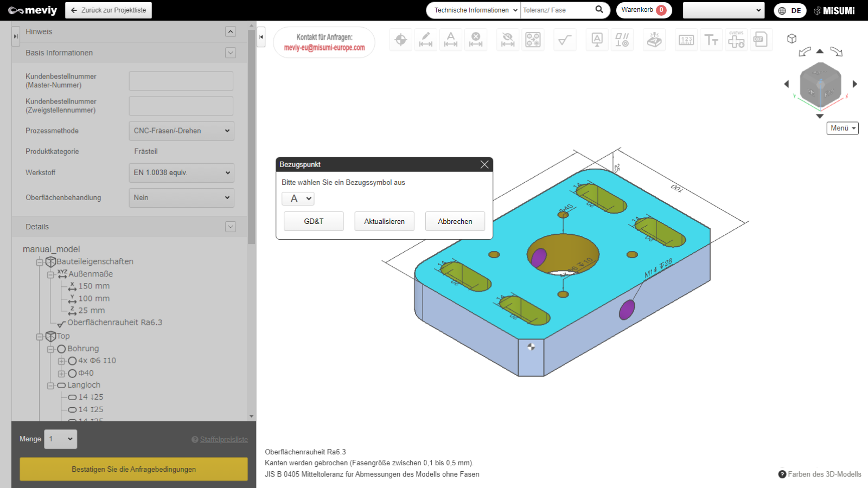Click the datum A symbol tool
The height and width of the screenshot is (488, 868).
point(597,40)
